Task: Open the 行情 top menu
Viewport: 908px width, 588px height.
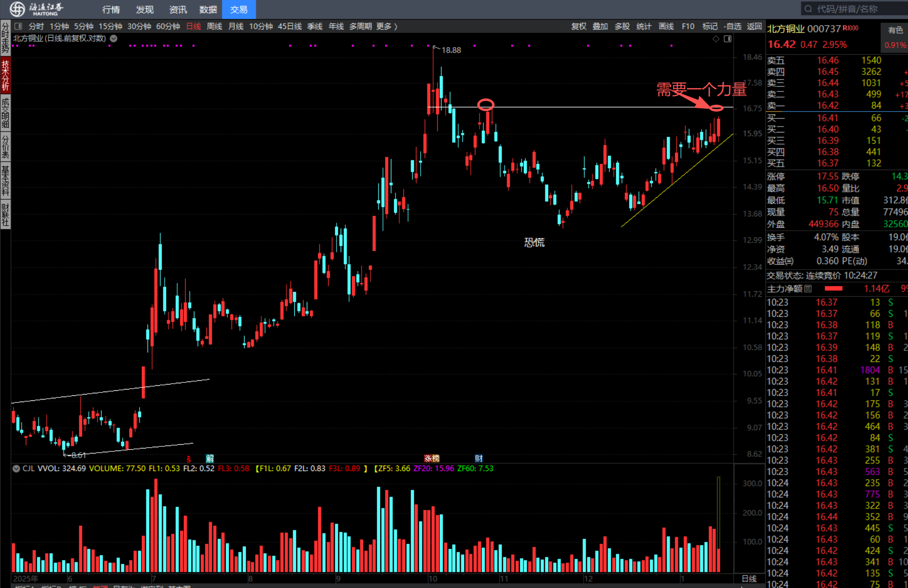Action: 111,9
